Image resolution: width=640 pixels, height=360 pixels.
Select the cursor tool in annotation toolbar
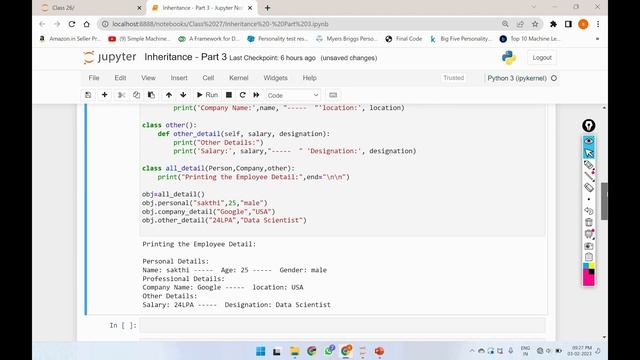click(589, 153)
